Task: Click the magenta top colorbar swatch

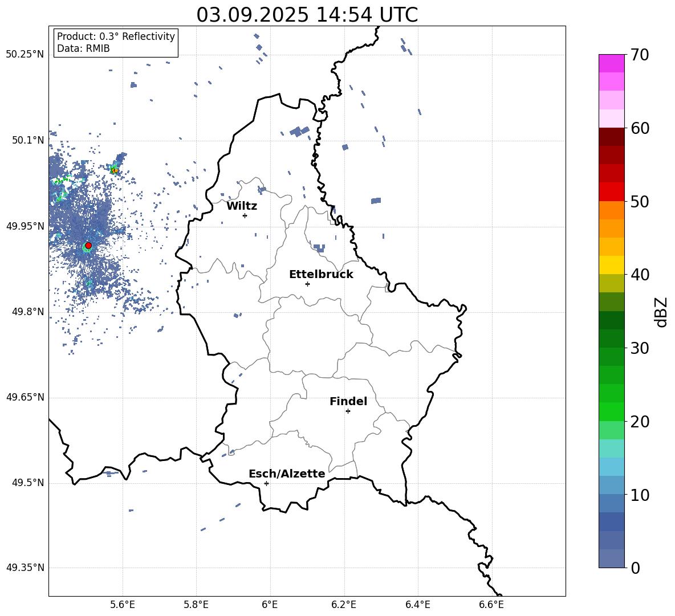Action: (611, 63)
